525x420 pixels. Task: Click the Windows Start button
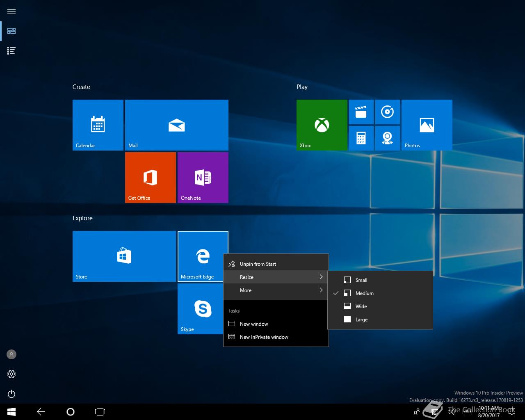click(11, 412)
